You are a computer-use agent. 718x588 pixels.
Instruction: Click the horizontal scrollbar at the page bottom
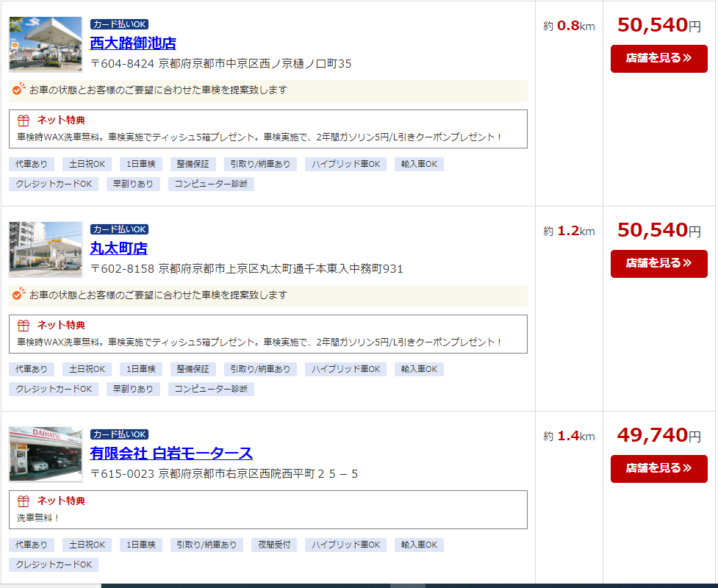[408, 585]
